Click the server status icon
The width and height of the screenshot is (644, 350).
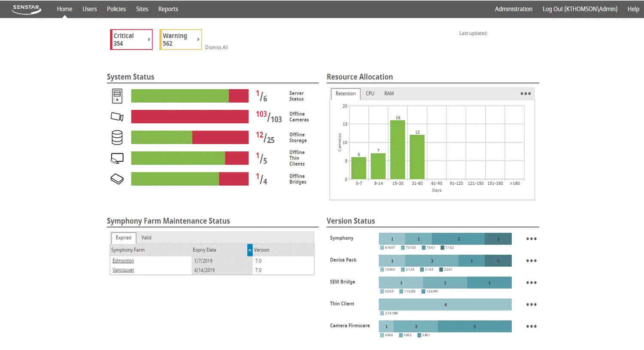click(117, 96)
